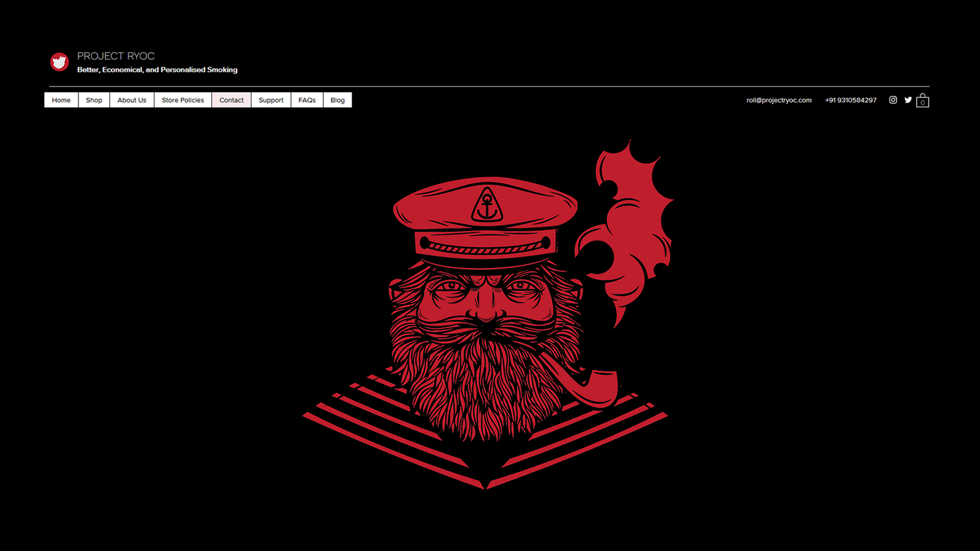Open the Instagram profile icon
Image resolution: width=980 pixels, height=551 pixels.
(893, 100)
